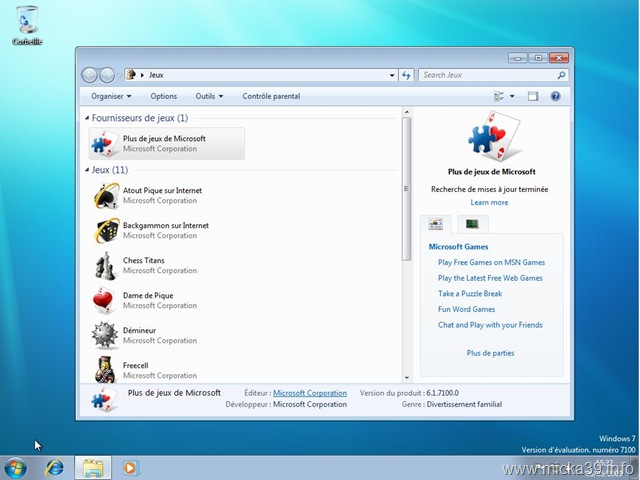Open Atout Pique sur Internet game icon

tap(105, 196)
